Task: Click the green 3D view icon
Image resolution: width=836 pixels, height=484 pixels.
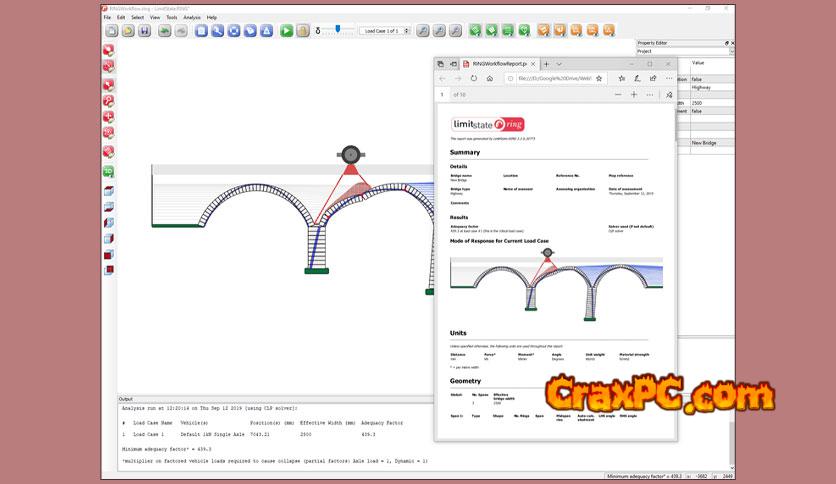Action: tap(108, 171)
